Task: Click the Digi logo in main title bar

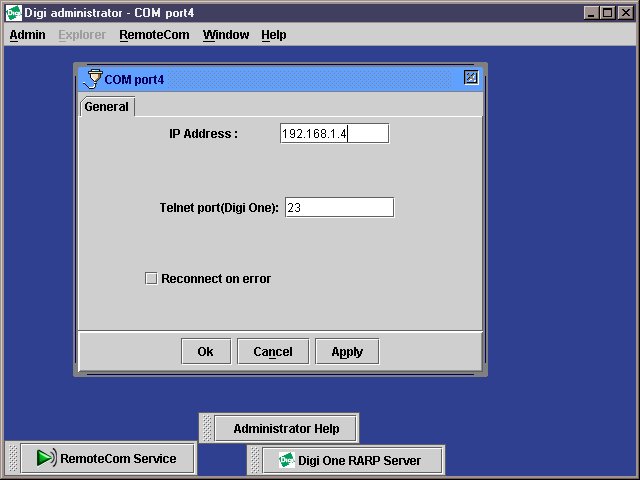Action: click(x=14, y=13)
